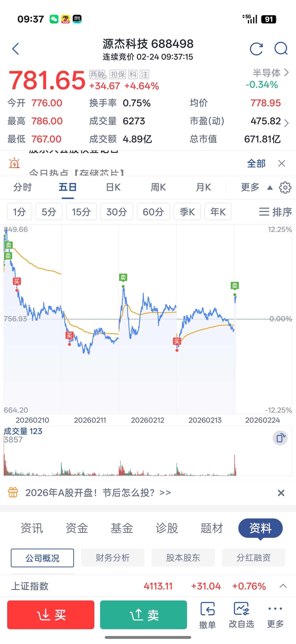The image size is (296, 644).
Task: Select the 年K interval chip
Action: [218, 212]
